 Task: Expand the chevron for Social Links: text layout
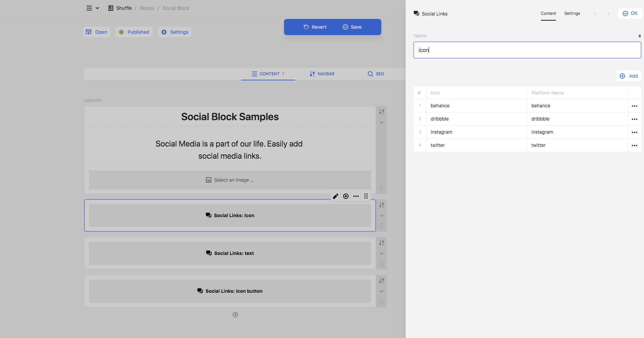(381, 254)
